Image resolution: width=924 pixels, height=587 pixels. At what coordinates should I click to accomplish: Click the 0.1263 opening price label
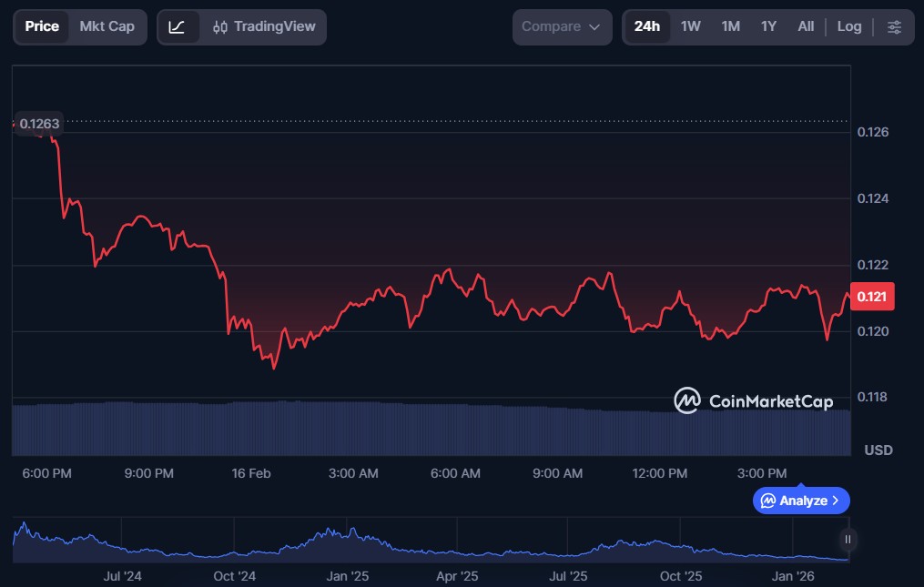(39, 124)
